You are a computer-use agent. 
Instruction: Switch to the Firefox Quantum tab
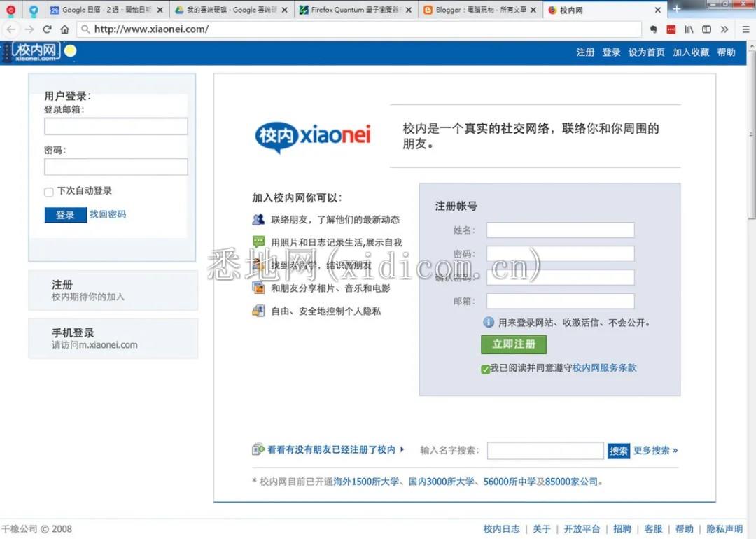tap(356, 10)
